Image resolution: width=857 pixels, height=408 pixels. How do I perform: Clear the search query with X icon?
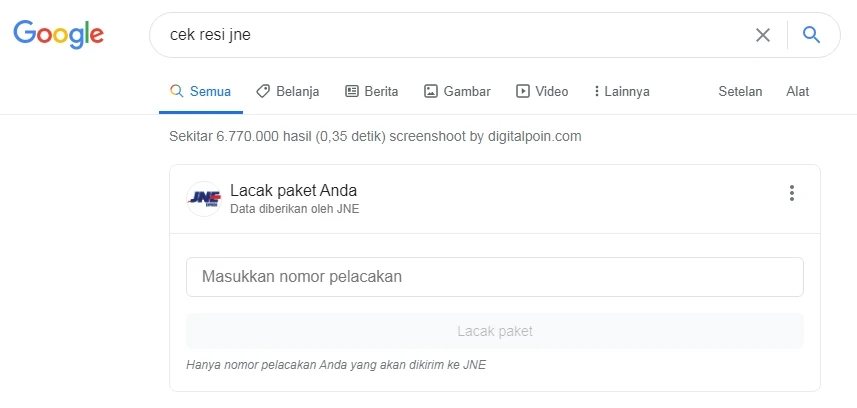762,35
